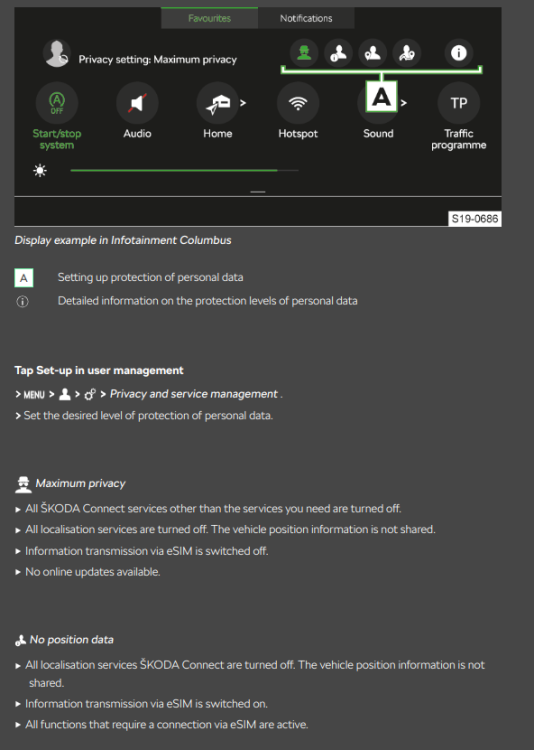Toggle the TP Traffic programme button

(458, 103)
